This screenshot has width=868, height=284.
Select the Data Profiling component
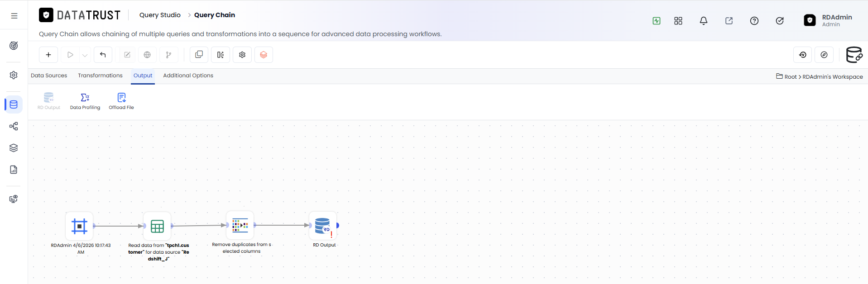[85, 101]
